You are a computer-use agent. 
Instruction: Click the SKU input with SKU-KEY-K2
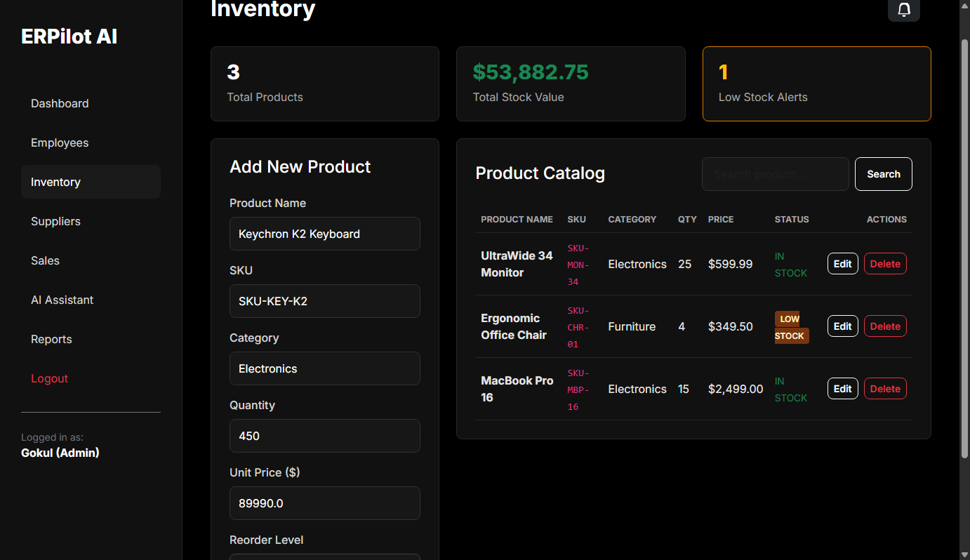(325, 301)
